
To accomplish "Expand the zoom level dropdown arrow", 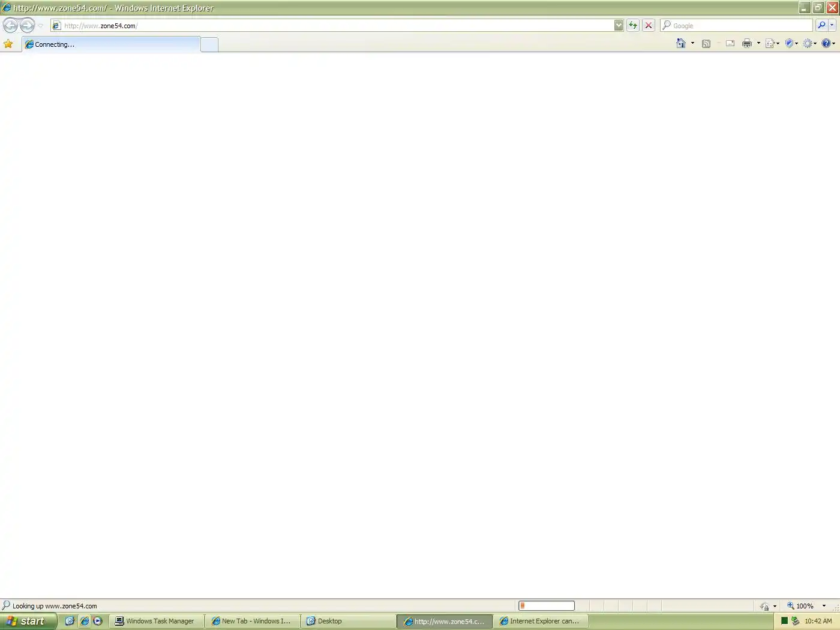I will pos(824,606).
